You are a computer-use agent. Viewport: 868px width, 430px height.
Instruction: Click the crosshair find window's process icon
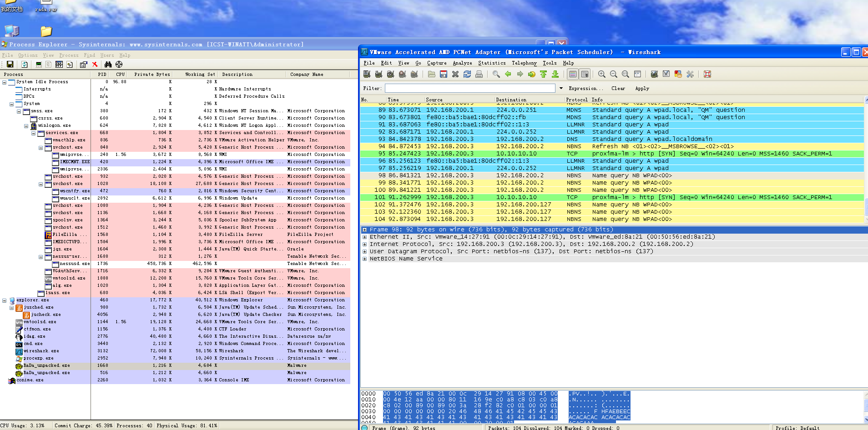(x=119, y=65)
